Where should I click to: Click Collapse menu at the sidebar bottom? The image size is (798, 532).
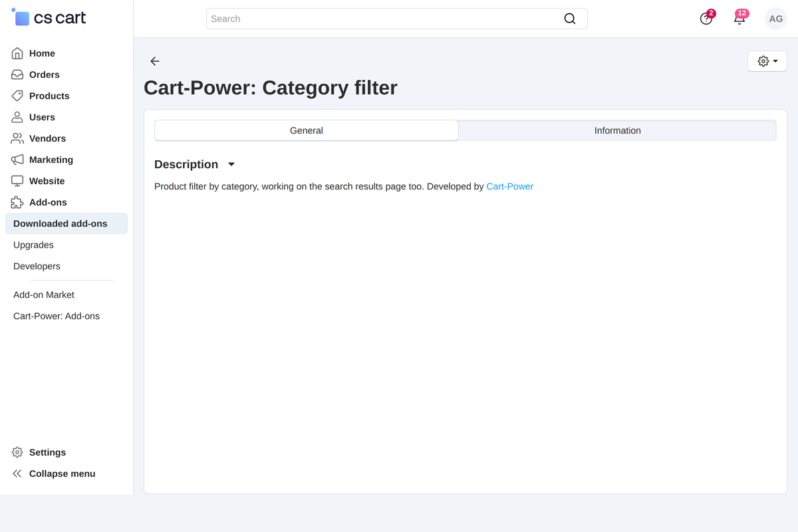[62, 473]
